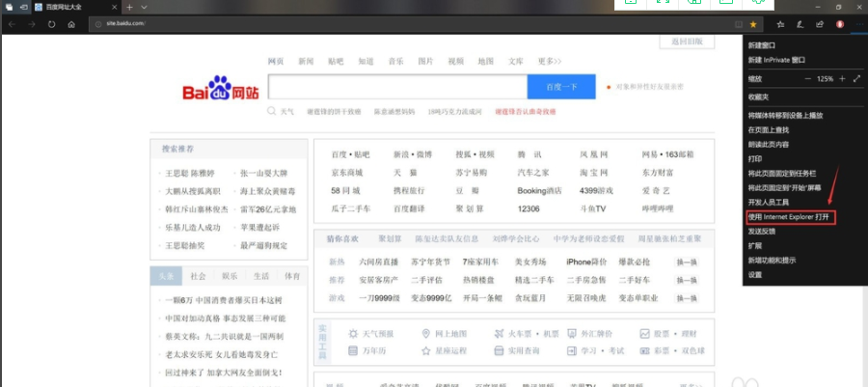Viewport: 868px width, 387px height.
Task: Choose 使用 Internet Explorer 打开
Action: [x=790, y=217]
